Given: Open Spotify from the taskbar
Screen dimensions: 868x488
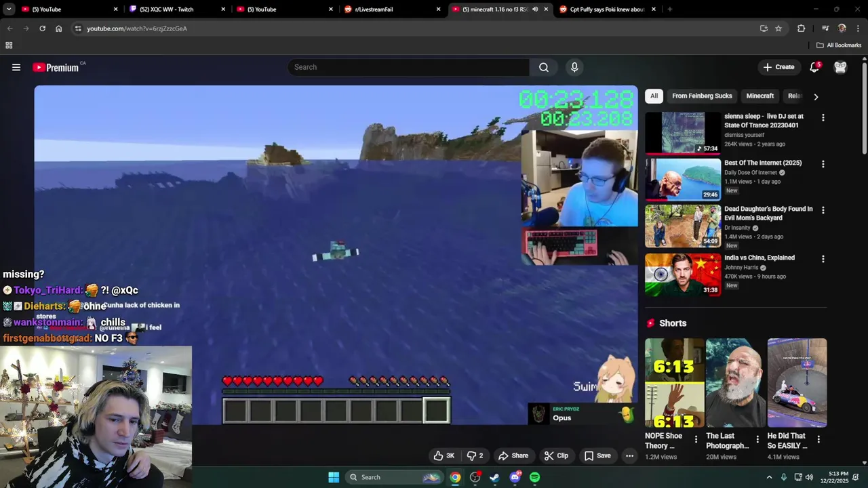Looking at the screenshot, I should tap(534, 477).
